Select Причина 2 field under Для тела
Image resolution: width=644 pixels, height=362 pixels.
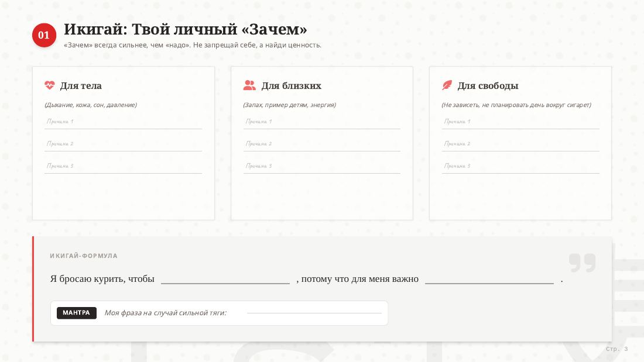coord(123,144)
